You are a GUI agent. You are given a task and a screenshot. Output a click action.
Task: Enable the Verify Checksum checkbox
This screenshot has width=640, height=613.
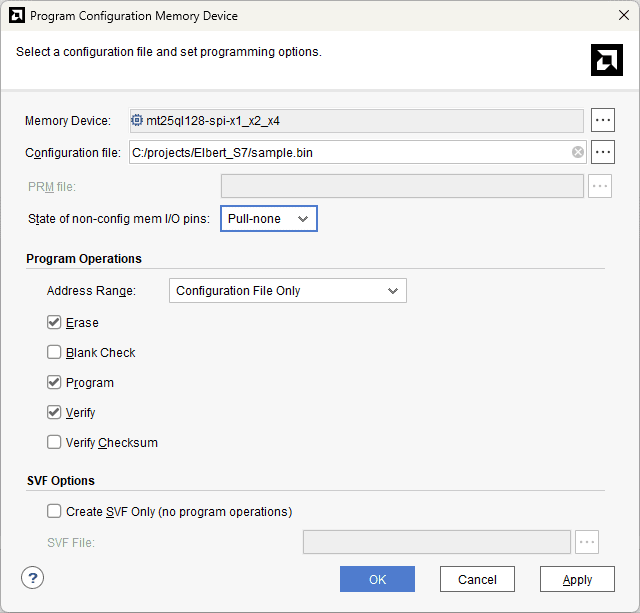(54, 442)
